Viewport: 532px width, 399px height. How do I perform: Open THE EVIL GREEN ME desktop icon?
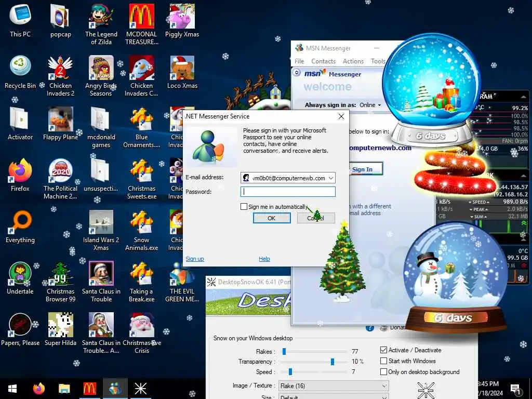(x=182, y=282)
